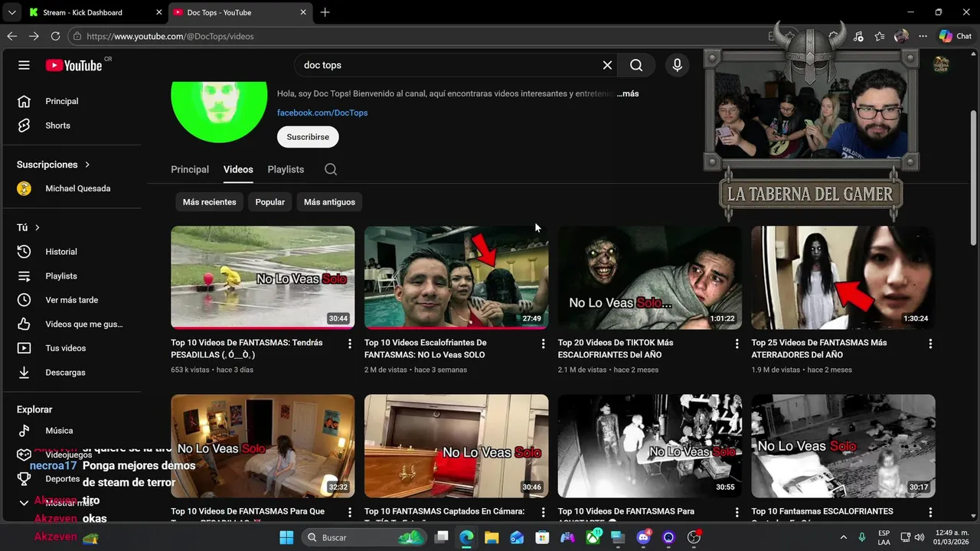Open Edge settings and more menu
The image size is (980, 551).
(923, 36)
